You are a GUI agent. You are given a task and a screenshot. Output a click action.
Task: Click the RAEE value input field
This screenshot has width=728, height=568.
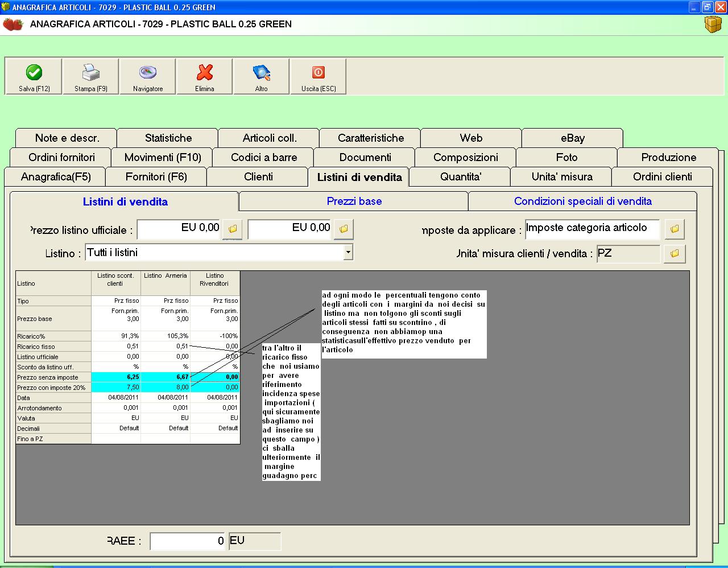[x=187, y=541]
